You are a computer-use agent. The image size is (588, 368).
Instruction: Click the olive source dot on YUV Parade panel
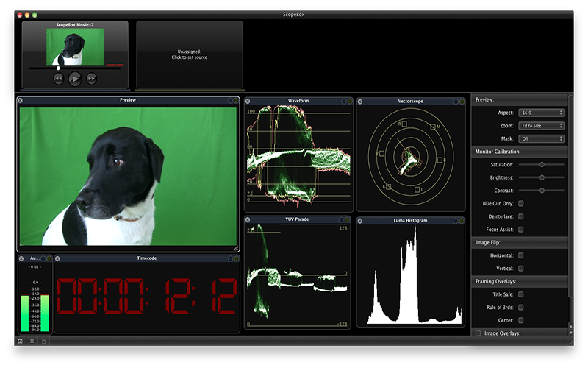pos(347,219)
